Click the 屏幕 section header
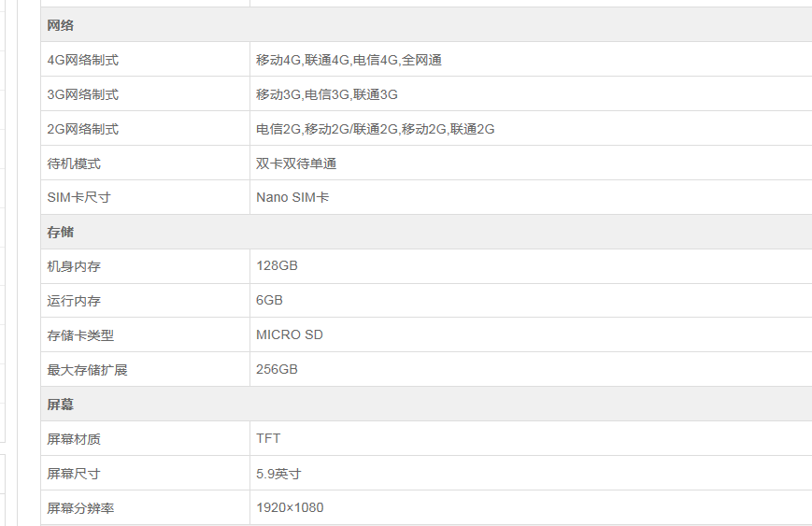This screenshot has width=812, height=526. pos(61,405)
